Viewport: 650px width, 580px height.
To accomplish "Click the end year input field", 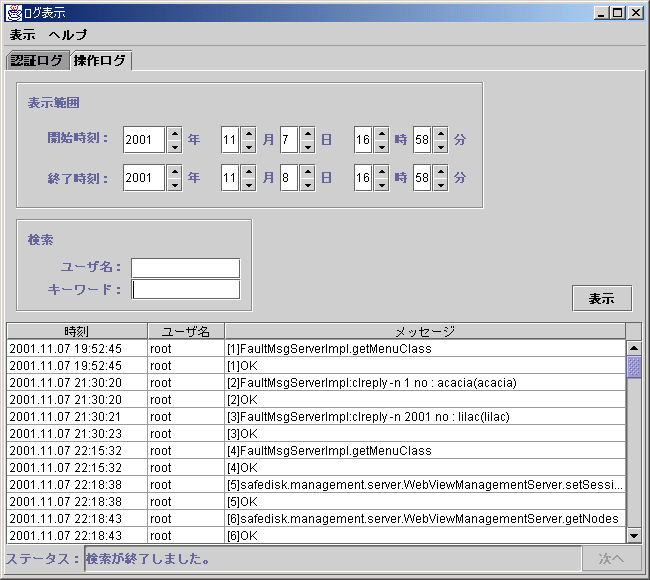I will click(144, 178).
